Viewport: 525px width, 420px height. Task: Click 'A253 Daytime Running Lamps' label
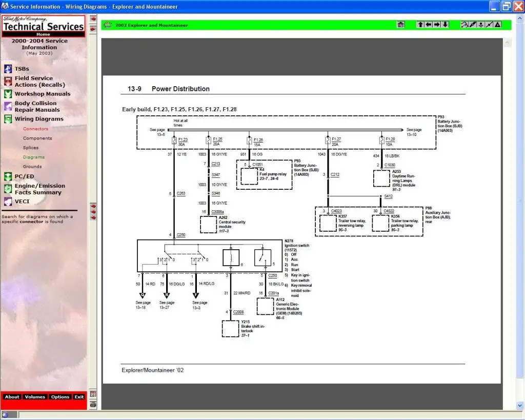coord(403,181)
